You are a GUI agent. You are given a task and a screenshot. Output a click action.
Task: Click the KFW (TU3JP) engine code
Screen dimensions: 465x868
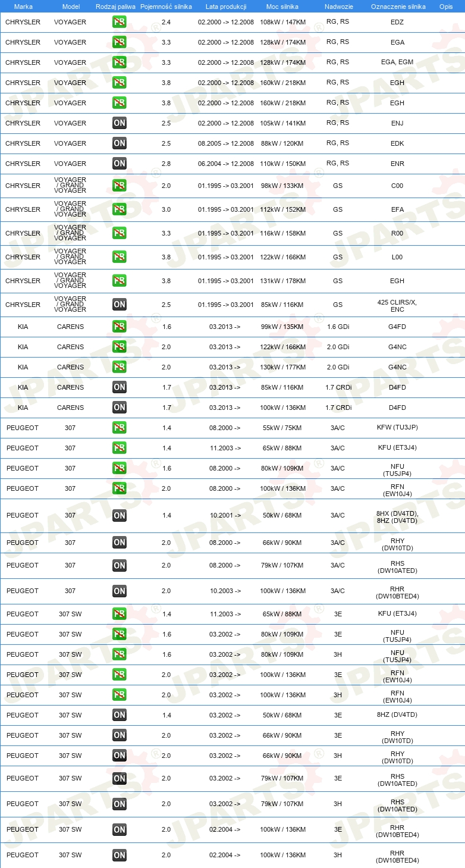pos(397,428)
